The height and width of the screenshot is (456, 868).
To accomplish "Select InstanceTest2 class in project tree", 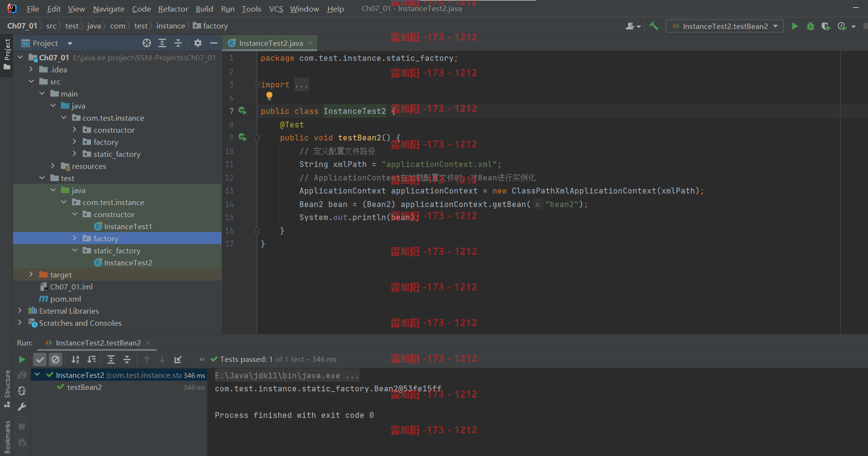I will click(x=128, y=263).
